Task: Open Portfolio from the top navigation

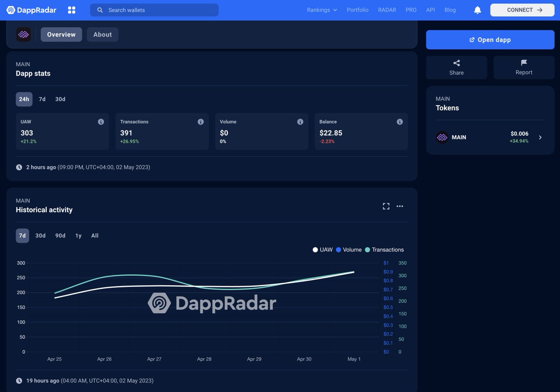Action: click(x=357, y=10)
